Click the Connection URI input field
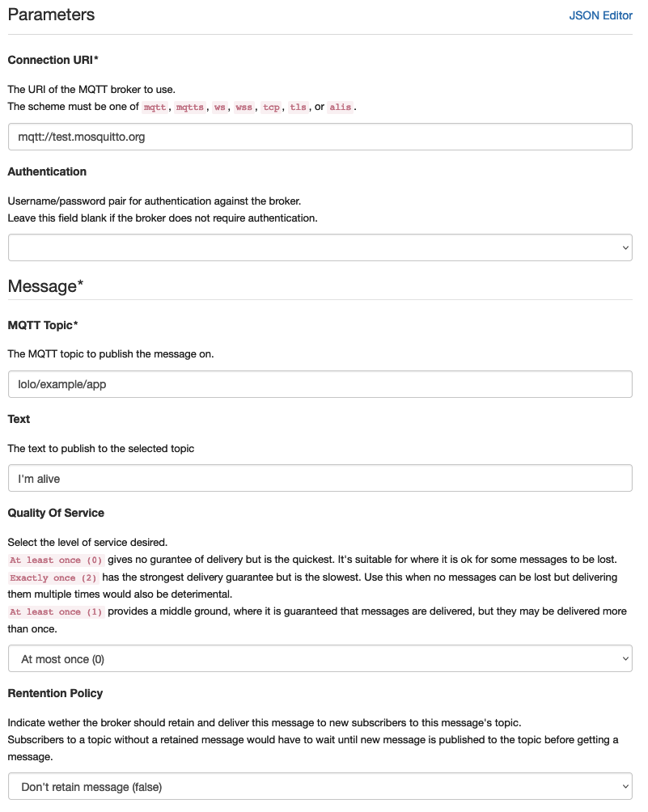 point(320,136)
